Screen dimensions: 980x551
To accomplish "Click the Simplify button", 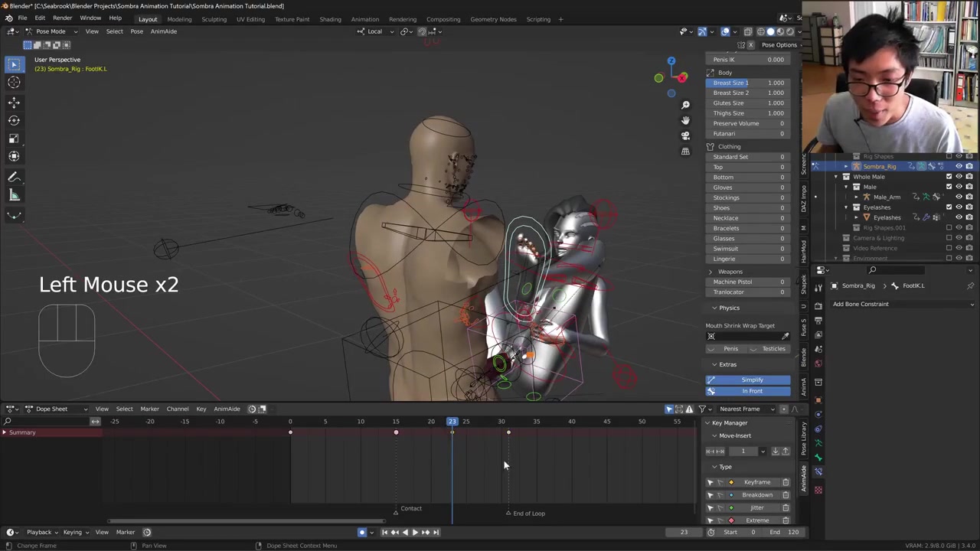I will (x=752, y=380).
